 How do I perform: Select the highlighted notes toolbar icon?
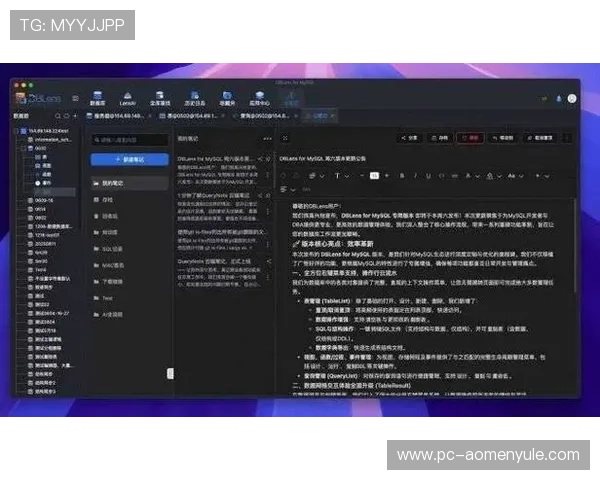[291, 98]
